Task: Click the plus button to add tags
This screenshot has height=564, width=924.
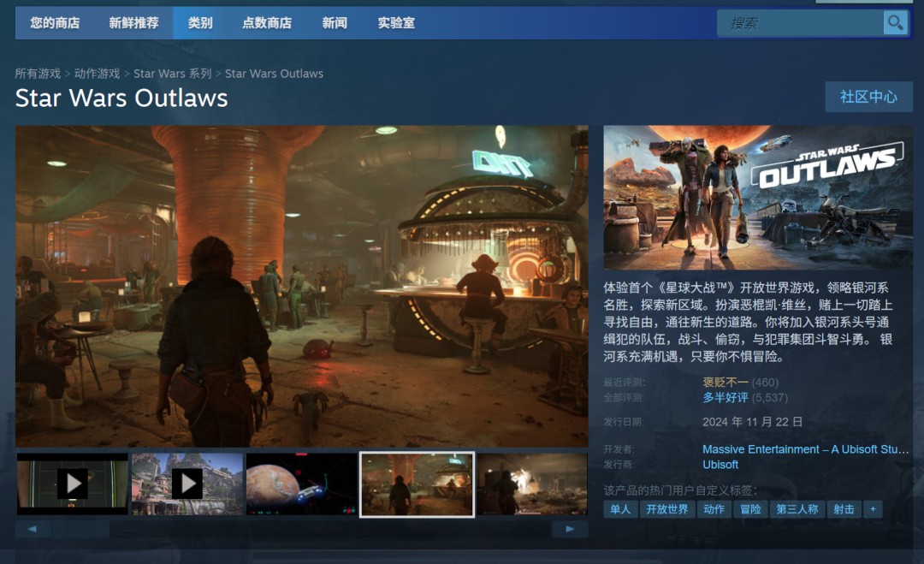Action: click(x=873, y=509)
